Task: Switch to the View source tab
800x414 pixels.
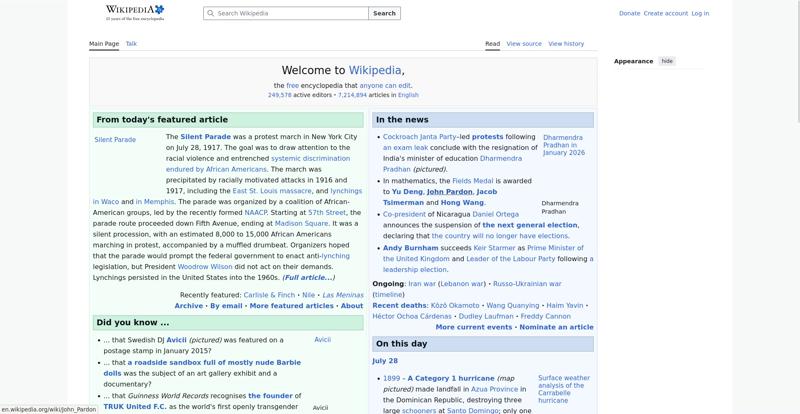Action: point(524,44)
